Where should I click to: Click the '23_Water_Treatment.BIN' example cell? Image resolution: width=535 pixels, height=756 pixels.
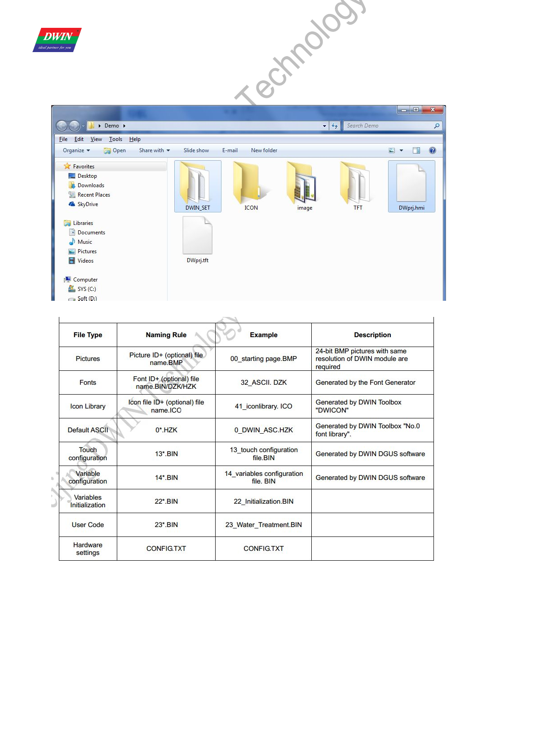point(264,525)
